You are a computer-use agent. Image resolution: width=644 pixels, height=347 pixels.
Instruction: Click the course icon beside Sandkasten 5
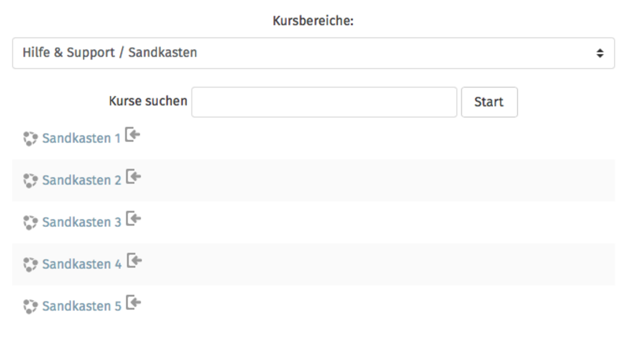point(30,306)
